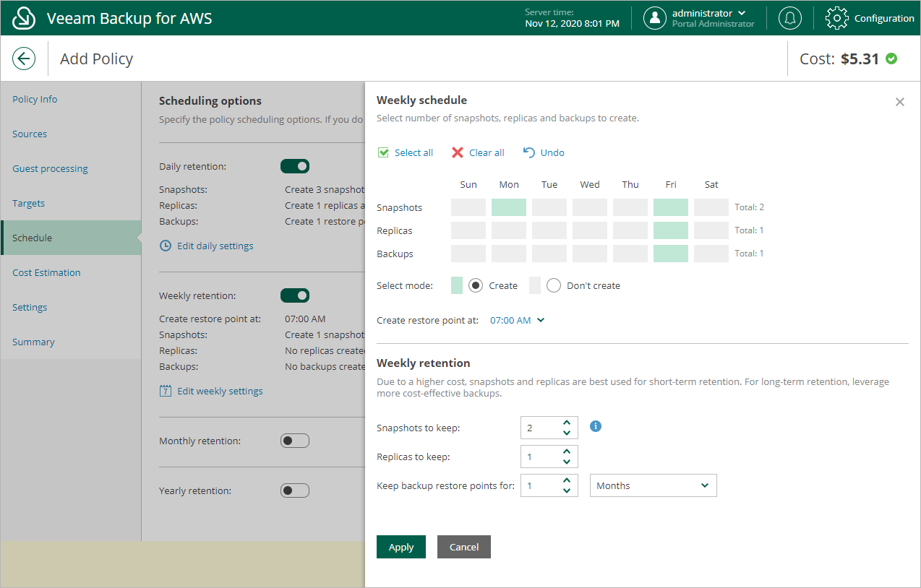Click the Clear all link
Screen dimensions: 921x588
pyautogui.click(x=487, y=152)
